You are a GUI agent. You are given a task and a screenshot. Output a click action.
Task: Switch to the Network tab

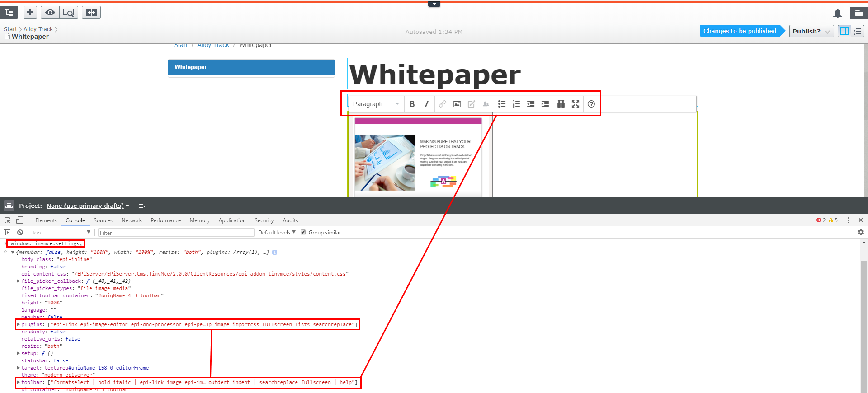coord(132,220)
